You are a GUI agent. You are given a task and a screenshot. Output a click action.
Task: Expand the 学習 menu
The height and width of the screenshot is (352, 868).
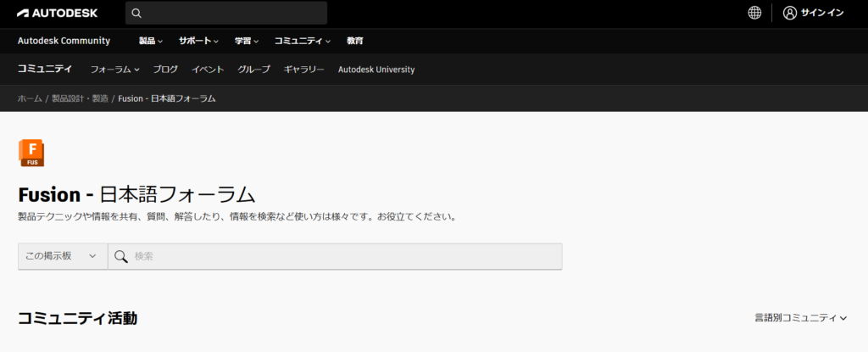[247, 41]
